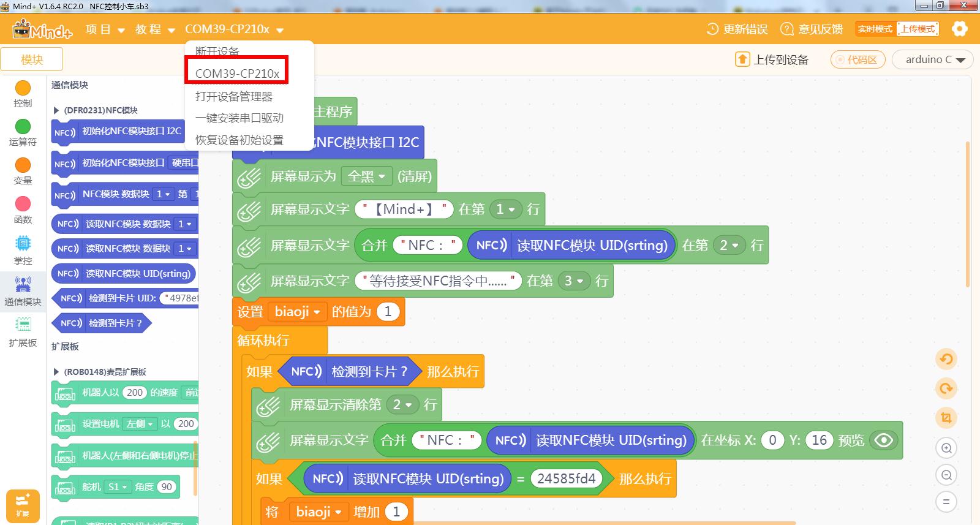This screenshot has width=980, height=525.
Task: Open the 项目 menu
Action: point(105,29)
